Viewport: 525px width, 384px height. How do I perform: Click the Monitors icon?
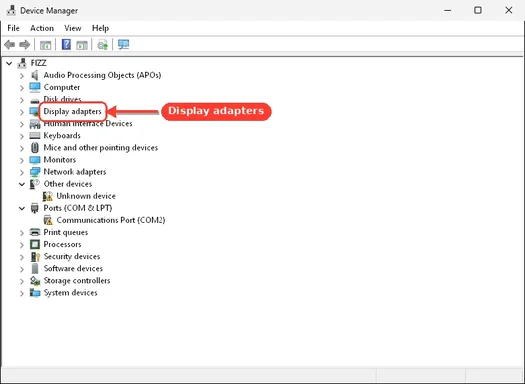point(35,160)
